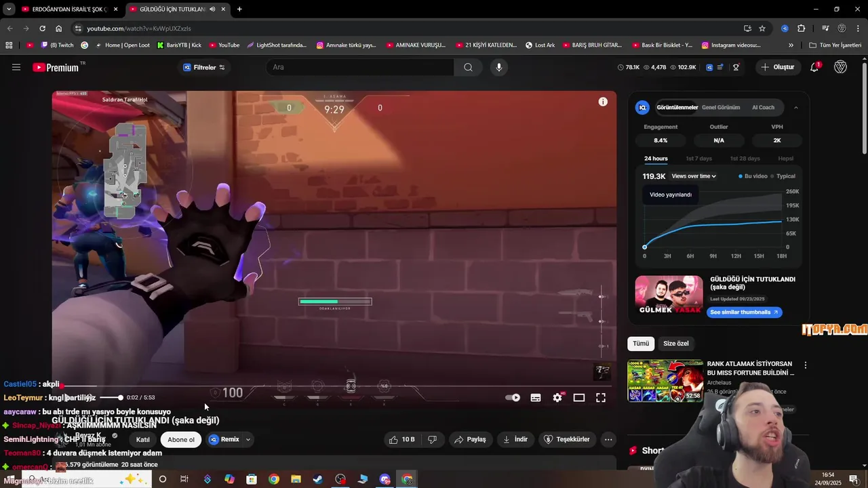Open a new browser tab
The height and width of the screenshot is (488, 868).
[239, 9]
